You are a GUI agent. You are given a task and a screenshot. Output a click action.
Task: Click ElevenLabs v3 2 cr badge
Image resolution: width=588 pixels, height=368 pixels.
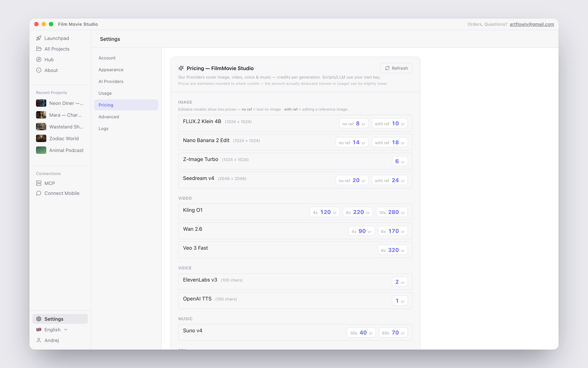(400, 282)
